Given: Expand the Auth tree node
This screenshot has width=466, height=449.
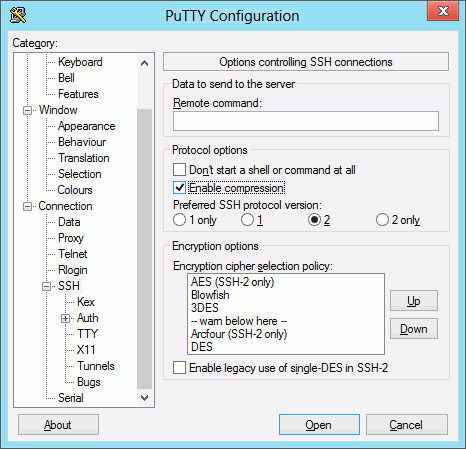Looking at the screenshot, I should point(66,319).
